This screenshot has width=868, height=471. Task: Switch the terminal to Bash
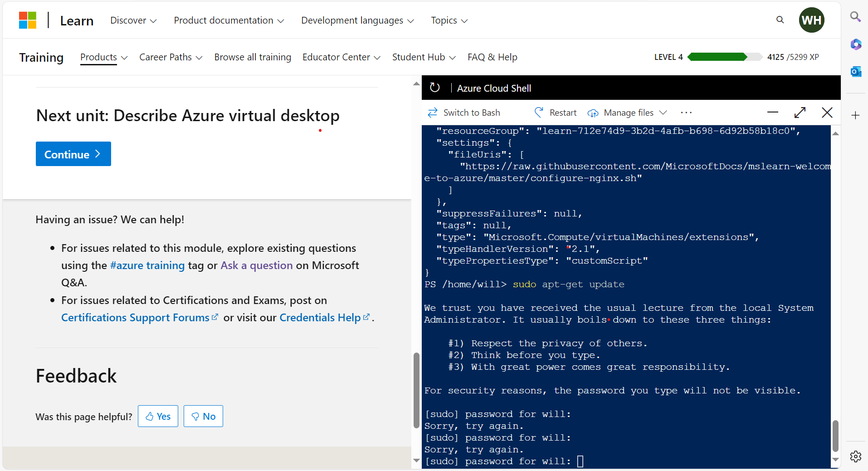463,113
